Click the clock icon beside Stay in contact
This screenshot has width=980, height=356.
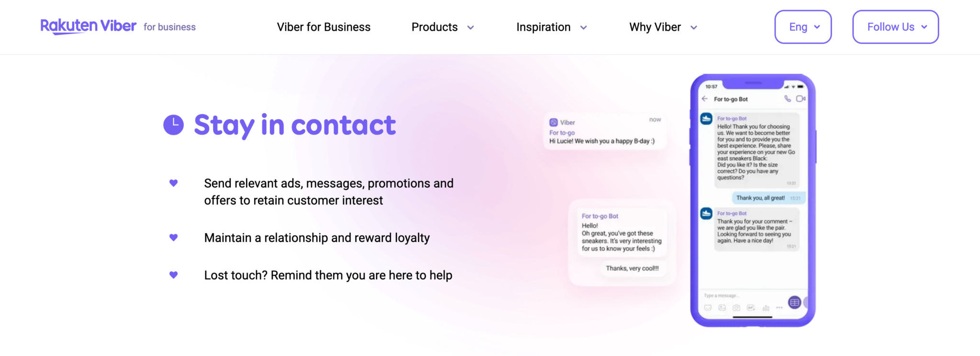pyautogui.click(x=173, y=125)
